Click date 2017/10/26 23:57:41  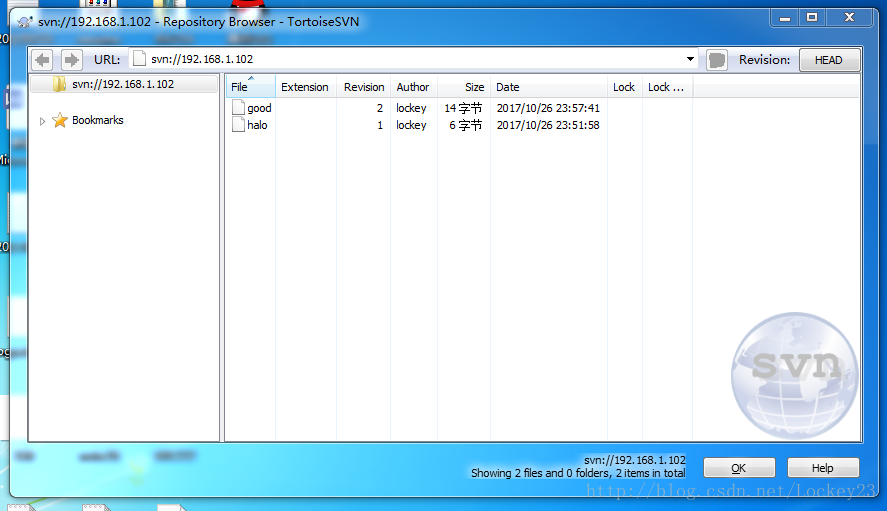coord(548,108)
